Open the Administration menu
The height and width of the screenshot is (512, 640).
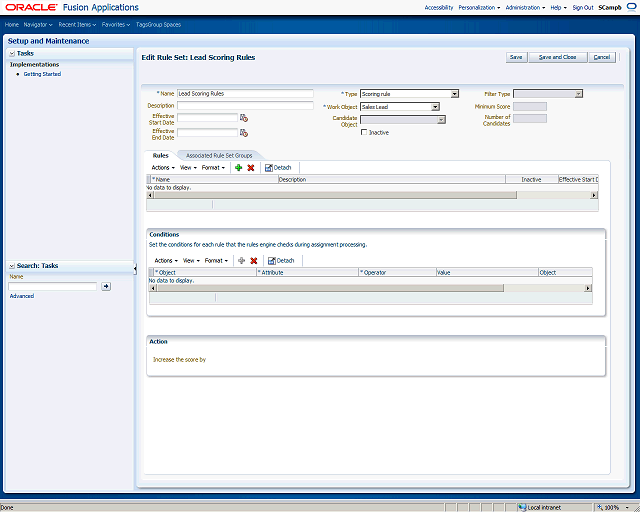[x=525, y=7]
